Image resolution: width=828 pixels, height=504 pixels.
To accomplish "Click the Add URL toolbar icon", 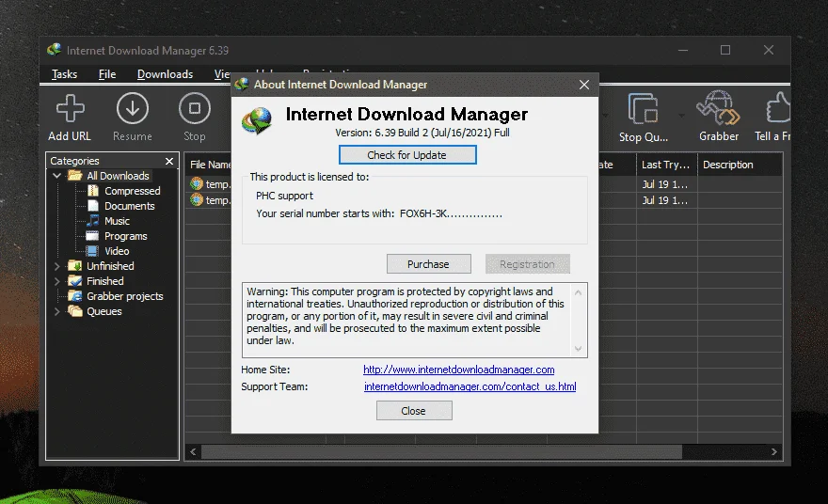I will click(x=71, y=108).
